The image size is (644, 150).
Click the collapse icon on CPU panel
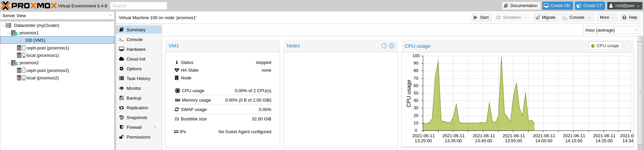click(628, 46)
